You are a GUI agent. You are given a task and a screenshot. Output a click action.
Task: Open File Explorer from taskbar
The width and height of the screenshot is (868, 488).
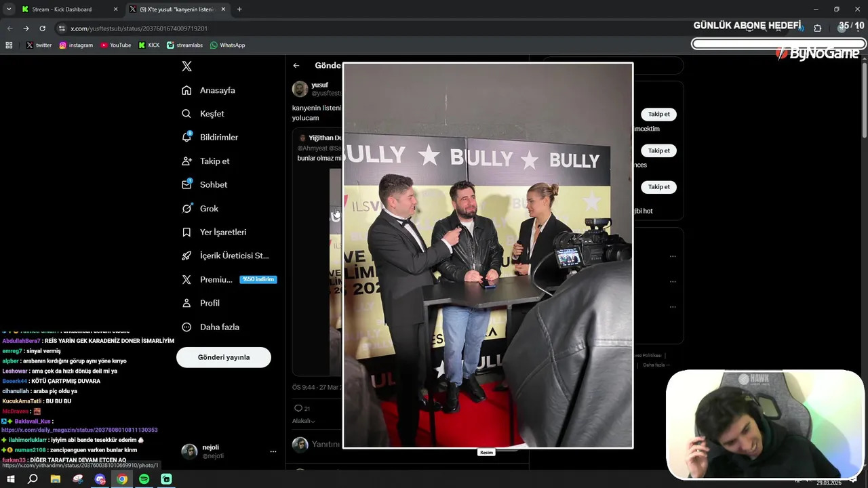pos(56,479)
